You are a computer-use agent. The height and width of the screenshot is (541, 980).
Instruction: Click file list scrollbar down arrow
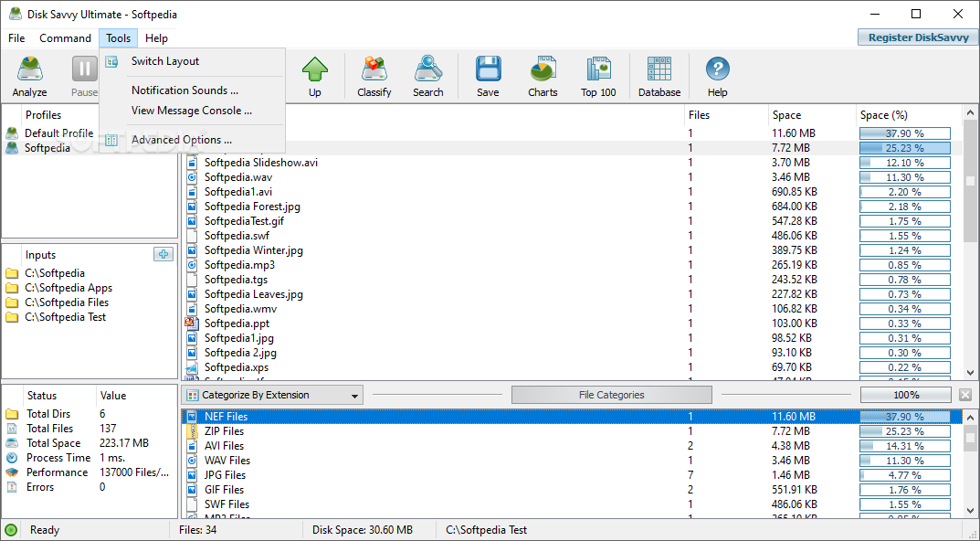(971, 373)
